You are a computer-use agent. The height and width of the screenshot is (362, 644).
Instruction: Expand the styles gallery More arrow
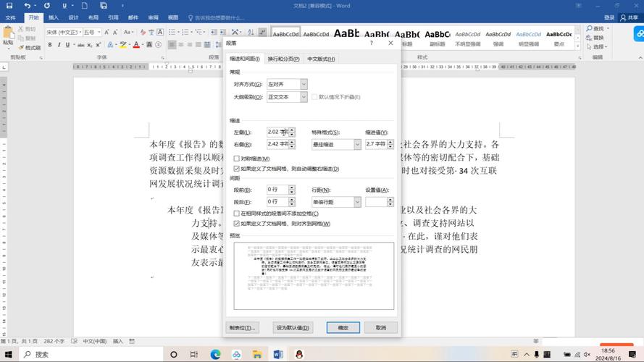coord(577,46)
